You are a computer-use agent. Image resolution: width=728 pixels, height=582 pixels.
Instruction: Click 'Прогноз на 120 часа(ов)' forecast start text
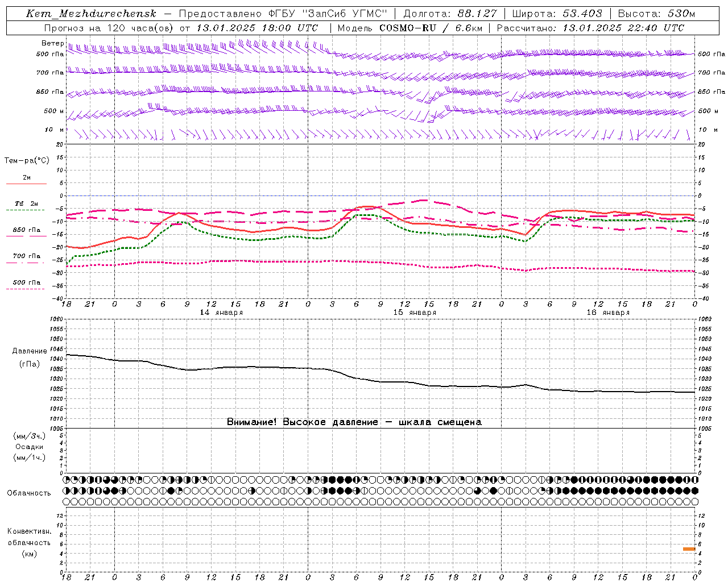(108, 28)
